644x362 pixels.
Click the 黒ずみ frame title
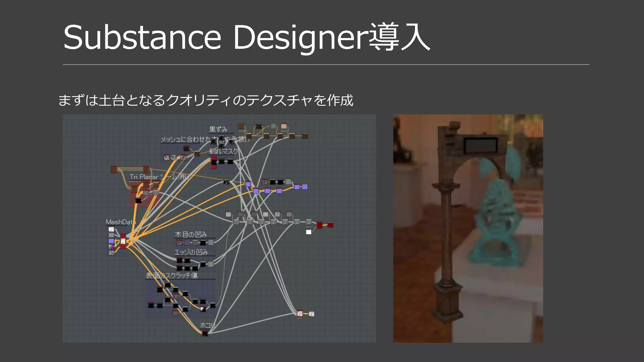pyautogui.click(x=218, y=129)
